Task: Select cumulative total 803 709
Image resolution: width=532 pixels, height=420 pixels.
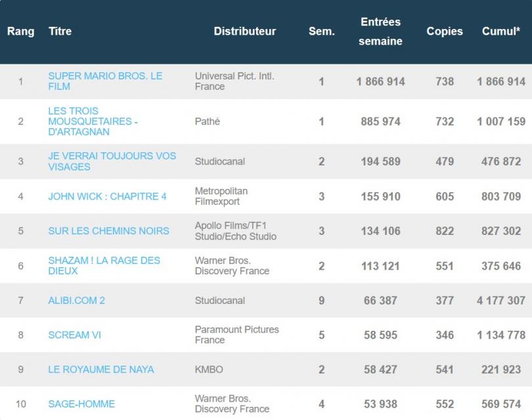Action: [x=501, y=196]
